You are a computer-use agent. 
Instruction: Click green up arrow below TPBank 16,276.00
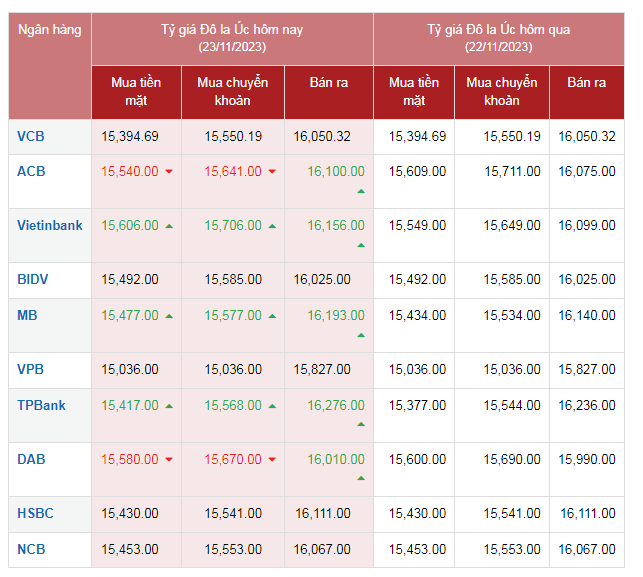click(361, 425)
